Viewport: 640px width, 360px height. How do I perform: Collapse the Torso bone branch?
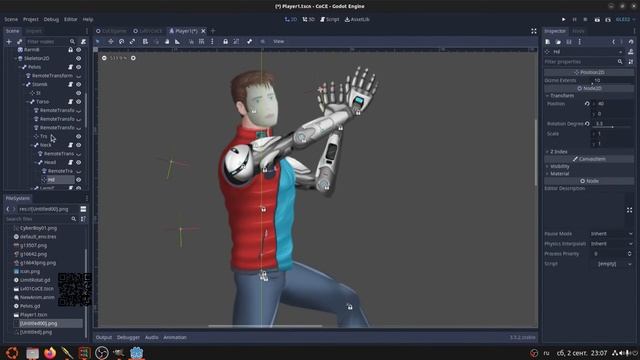[x=28, y=102]
